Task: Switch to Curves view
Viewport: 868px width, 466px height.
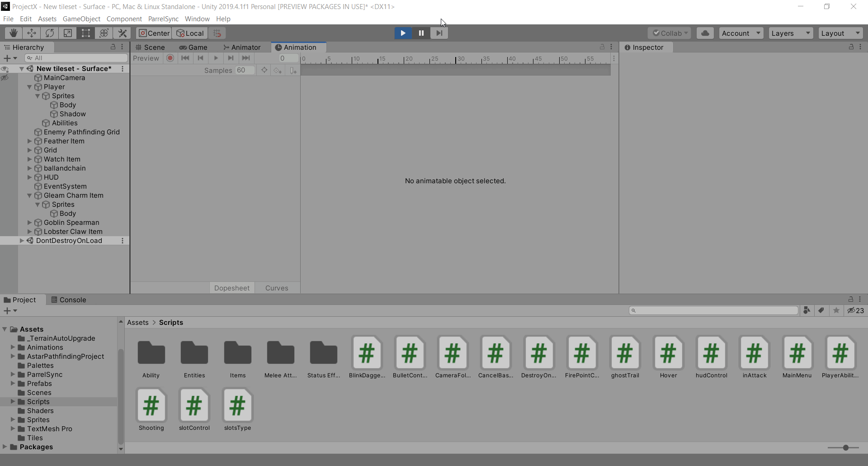Action: 277,288
